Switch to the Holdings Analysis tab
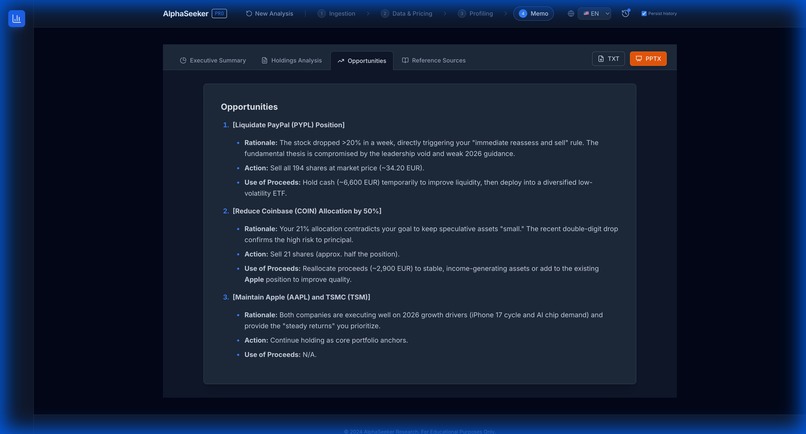806x434 pixels. tap(291, 61)
